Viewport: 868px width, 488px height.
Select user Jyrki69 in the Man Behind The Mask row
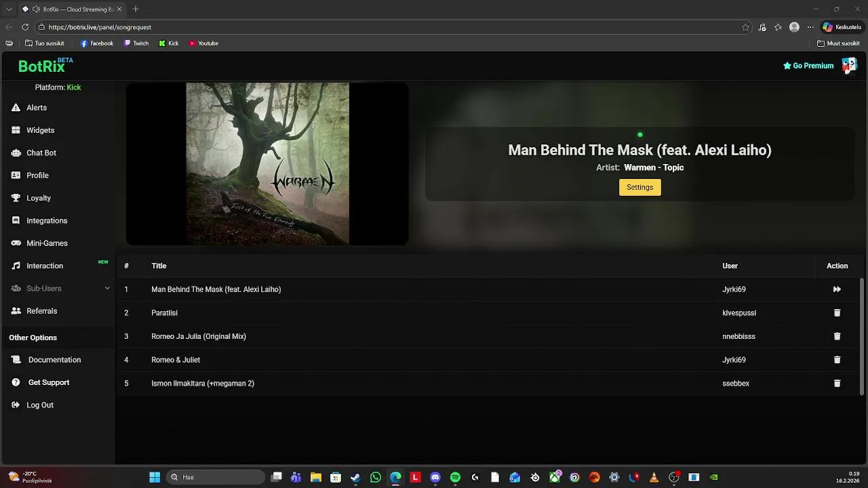[x=734, y=289]
